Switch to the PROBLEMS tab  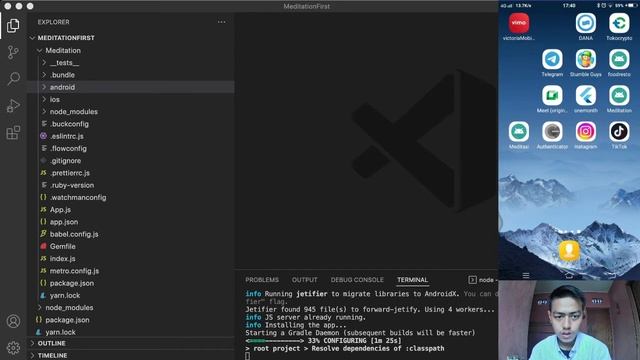click(x=262, y=280)
